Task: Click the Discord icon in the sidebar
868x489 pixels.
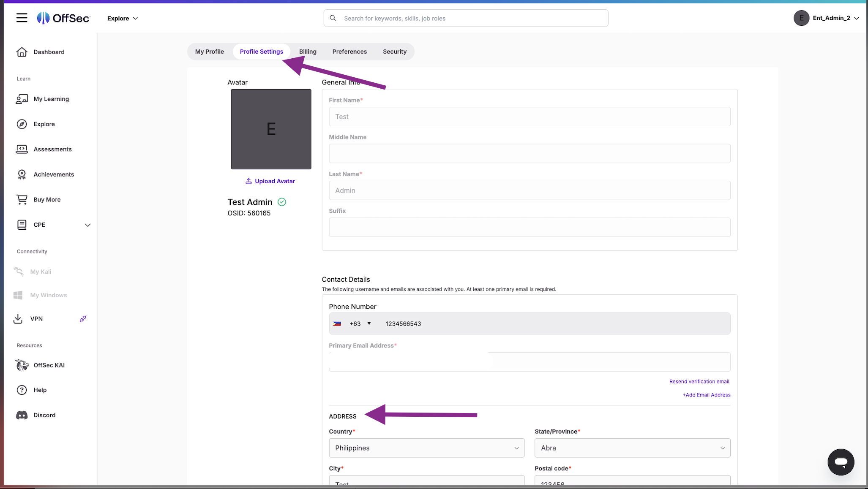Action: click(22, 415)
